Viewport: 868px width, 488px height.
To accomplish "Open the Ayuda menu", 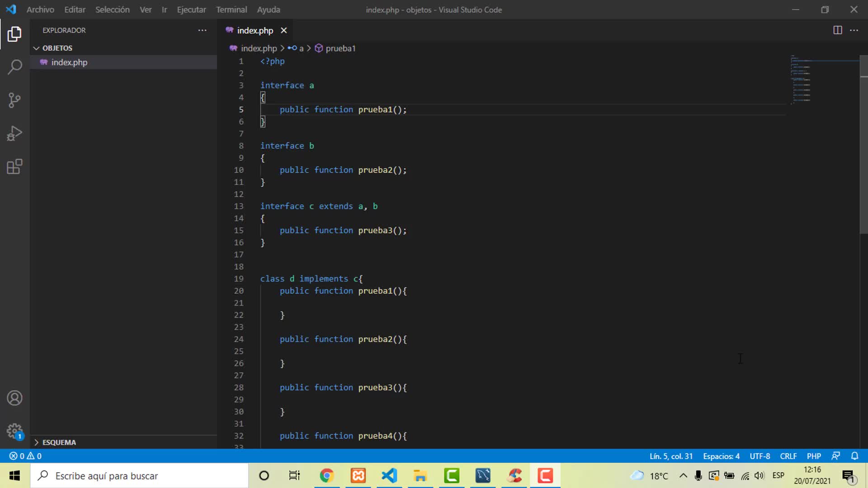I will 269,9.
